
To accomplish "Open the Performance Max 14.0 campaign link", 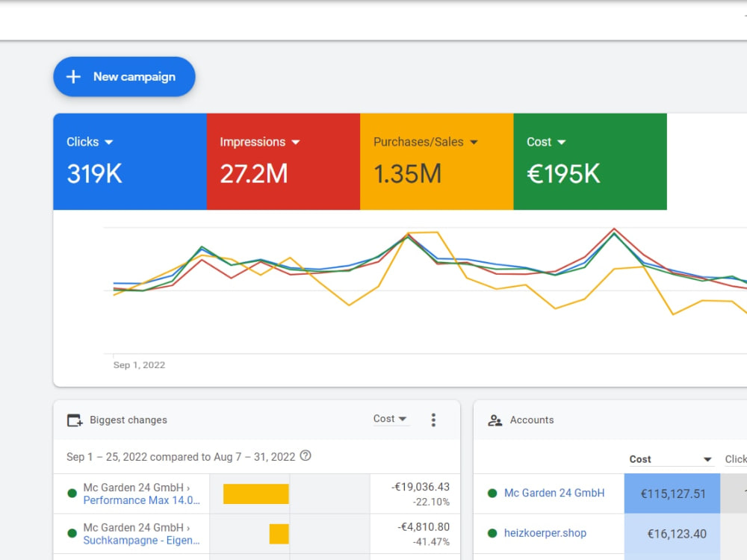I will coord(141,500).
